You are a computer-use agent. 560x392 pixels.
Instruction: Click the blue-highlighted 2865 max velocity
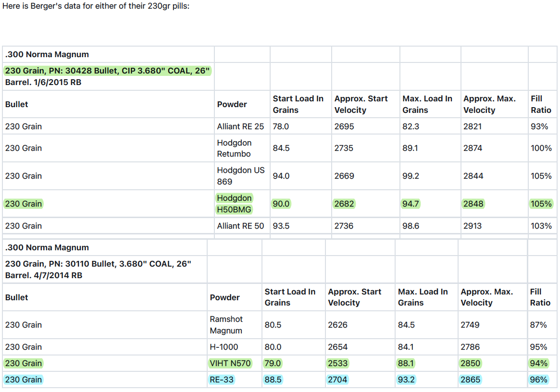(470, 380)
